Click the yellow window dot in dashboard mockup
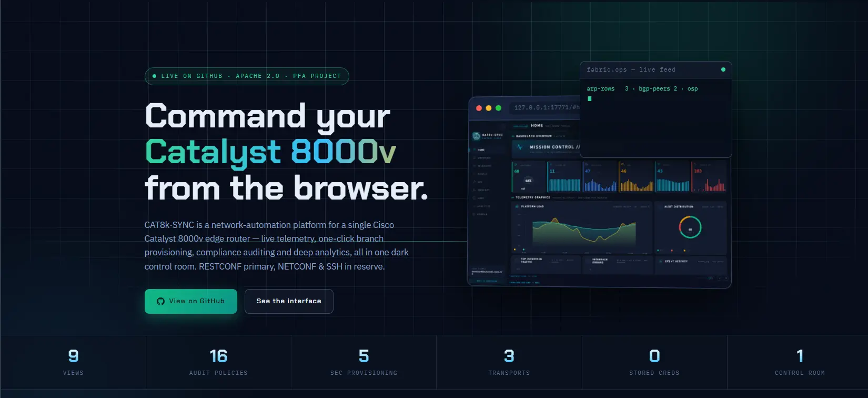The height and width of the screenshot is (398, 868). point(489,108)
